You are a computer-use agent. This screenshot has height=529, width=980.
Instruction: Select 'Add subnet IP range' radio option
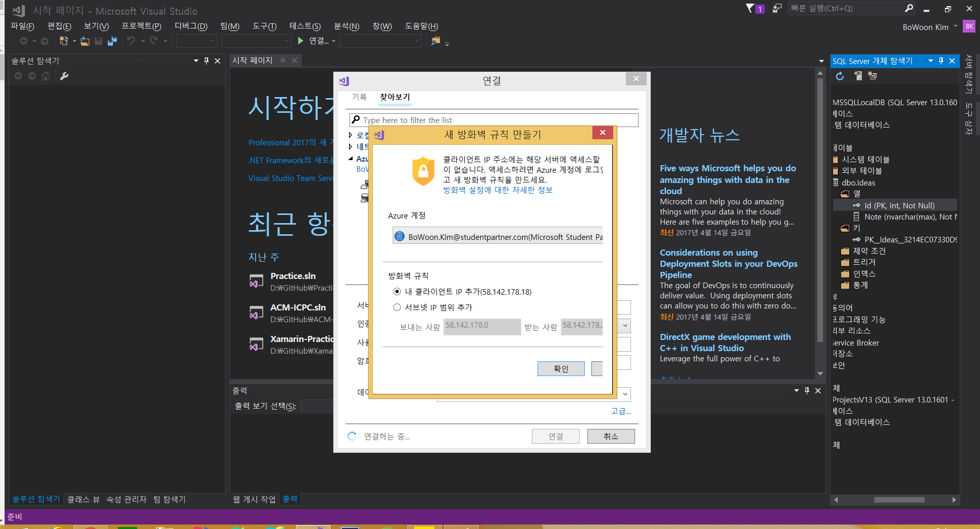(397, 307)
